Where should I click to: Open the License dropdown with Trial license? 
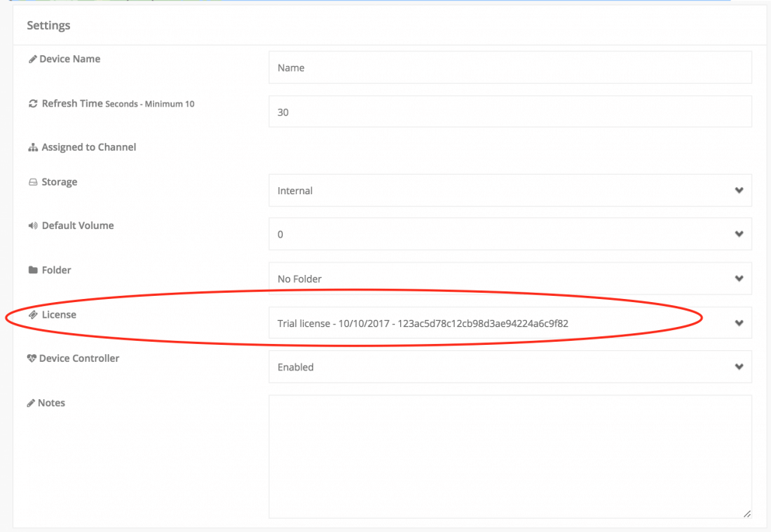(509, 323)
